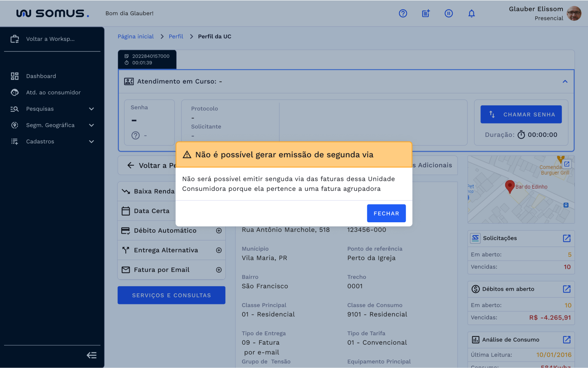This screenshot has width=588, height=368.
Task: Enable Débito Automático with plus icon
Action: 219,231
